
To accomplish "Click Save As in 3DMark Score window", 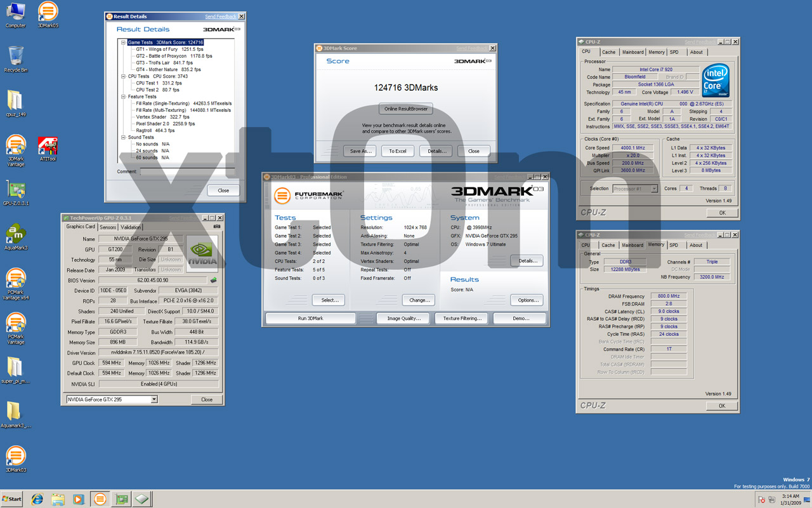I will (360, 151).
